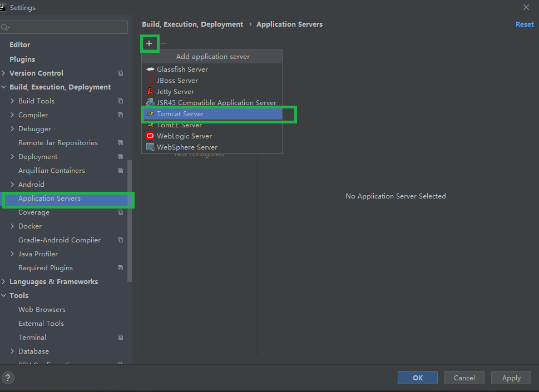Click the Tomcat Server cat icon
Screen dimensions: 539x392
pyautogui.click(x=150, y=114)
